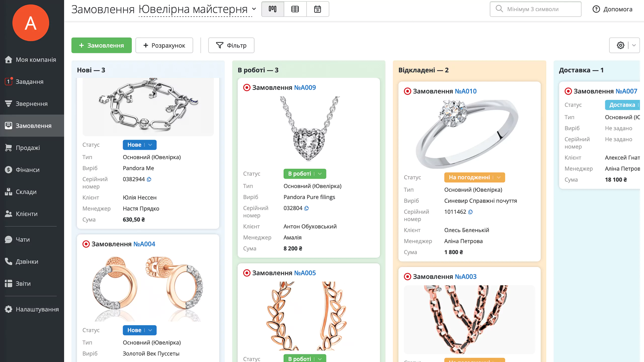Click client name Юлія Нессен
Image resolution: width=644 pixels, height=362 pixels.
140,198
